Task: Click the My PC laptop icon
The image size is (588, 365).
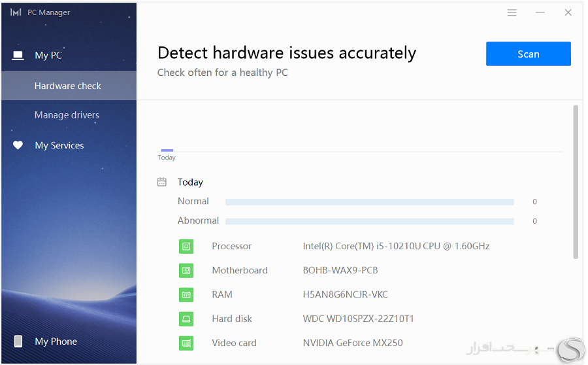Action: pos(18,56)
